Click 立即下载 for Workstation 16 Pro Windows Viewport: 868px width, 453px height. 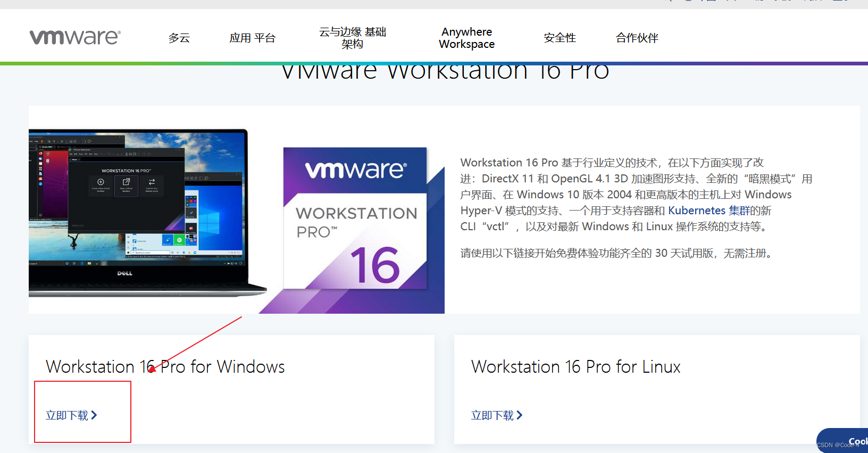[71, 415]
